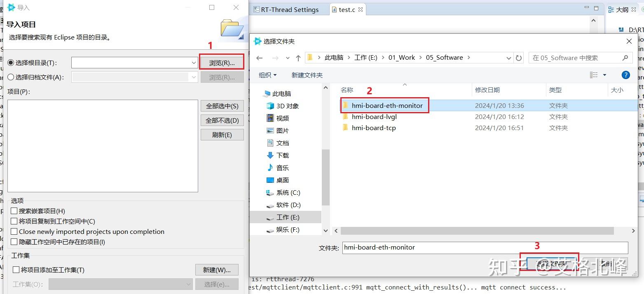Click the search magnifier icon
The width and height of the screenshot is (644, 294).
coord(625,58)
